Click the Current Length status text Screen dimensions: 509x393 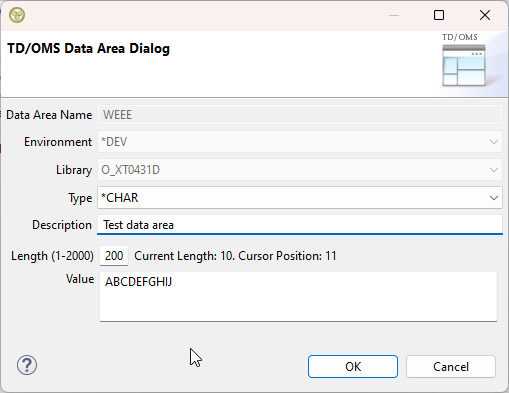[235, 256]
